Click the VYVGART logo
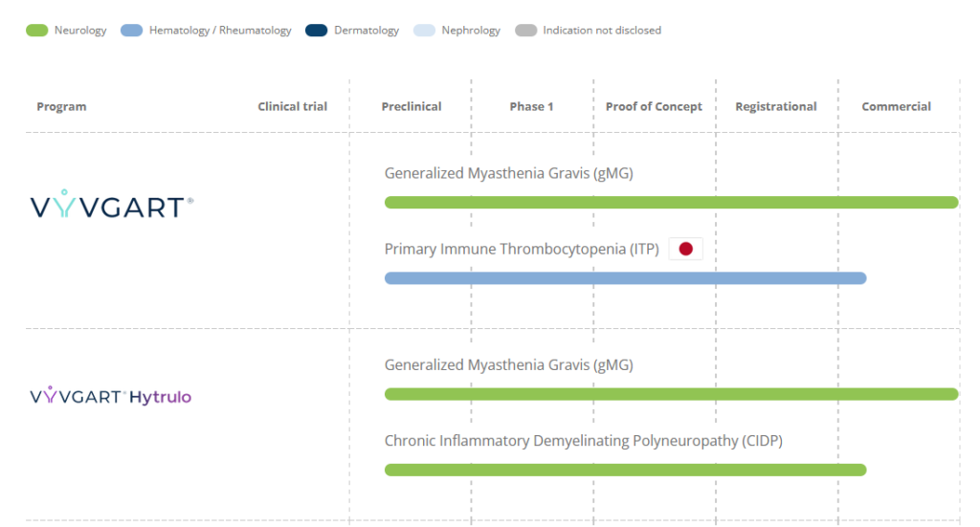980x527 pixels. tap(112, 204)
